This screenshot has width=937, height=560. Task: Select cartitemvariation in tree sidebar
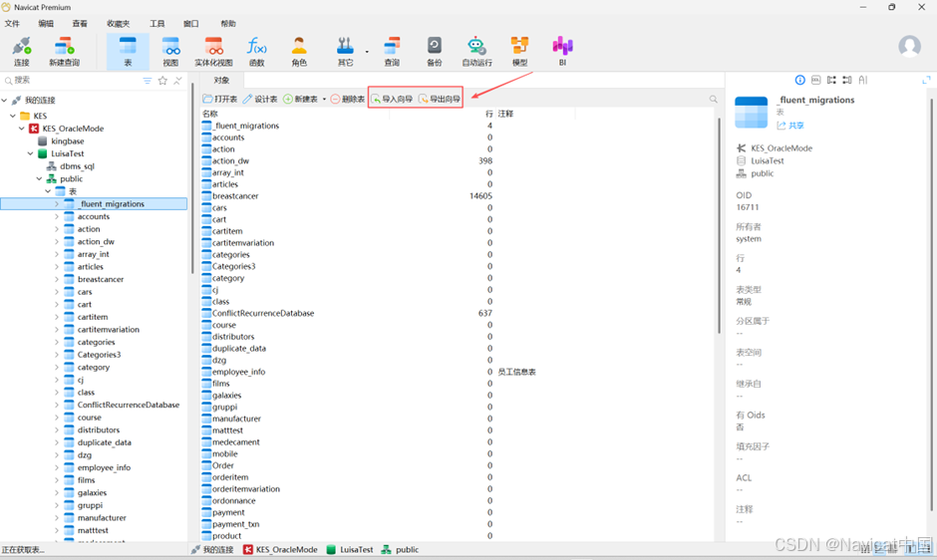coord(109,329)
